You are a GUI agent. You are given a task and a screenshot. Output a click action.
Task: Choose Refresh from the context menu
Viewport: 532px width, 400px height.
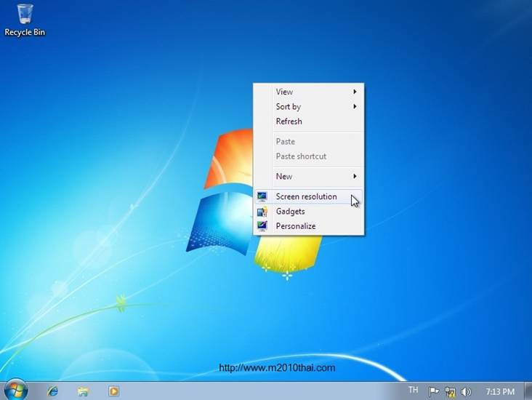coord(308,121)
